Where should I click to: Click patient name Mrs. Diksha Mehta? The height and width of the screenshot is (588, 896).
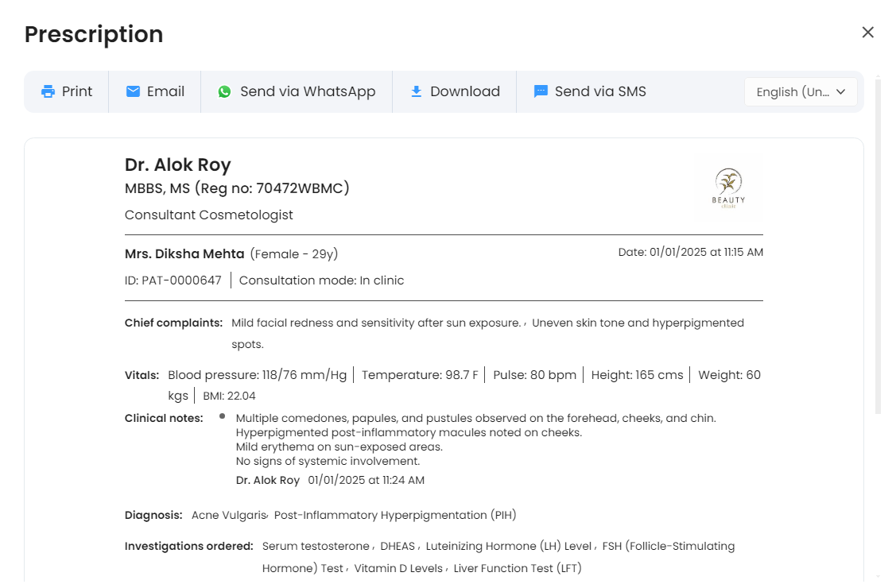pos(184,254)
